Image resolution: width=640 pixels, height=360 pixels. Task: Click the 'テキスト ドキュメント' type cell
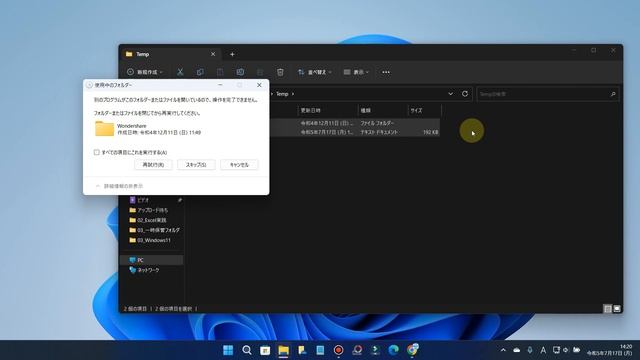tap(379, 132)
